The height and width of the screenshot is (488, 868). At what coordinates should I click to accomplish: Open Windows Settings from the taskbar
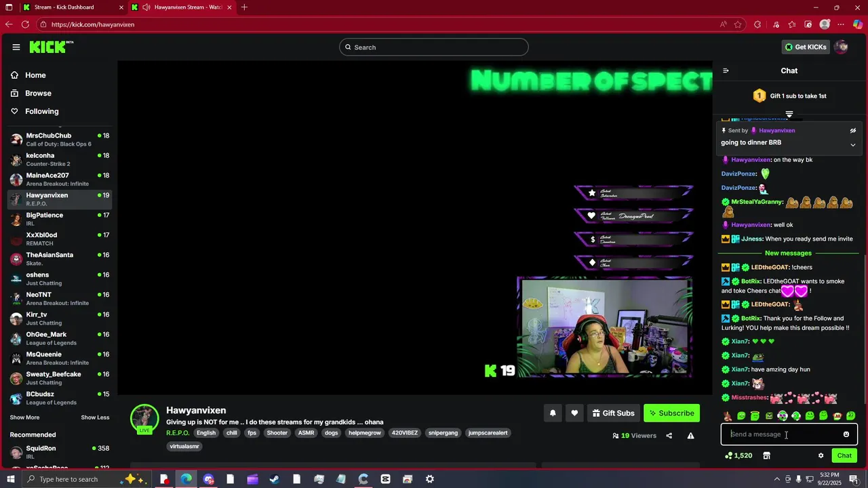(x=429, y=479)
